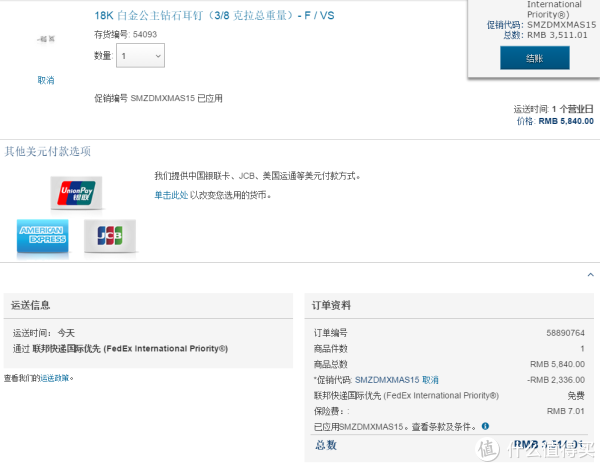Click 单击此处 to change currency

click(171, 195)
